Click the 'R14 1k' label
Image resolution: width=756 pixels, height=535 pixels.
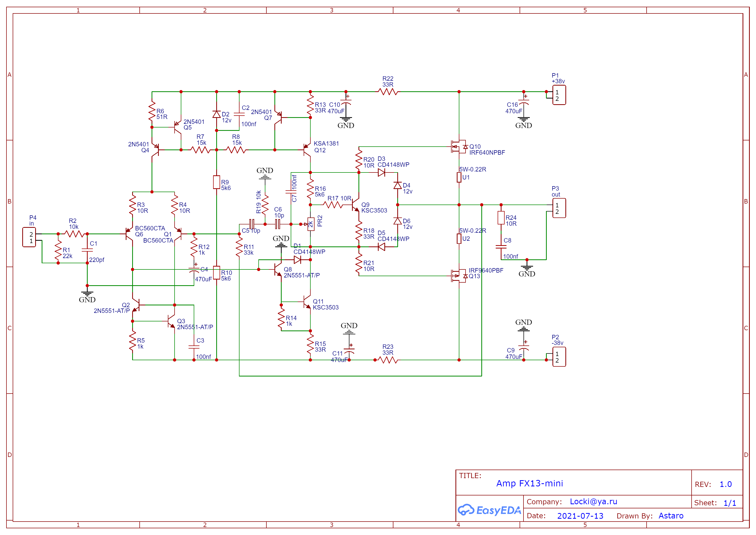pyautogui.click(x=291, y=321)
